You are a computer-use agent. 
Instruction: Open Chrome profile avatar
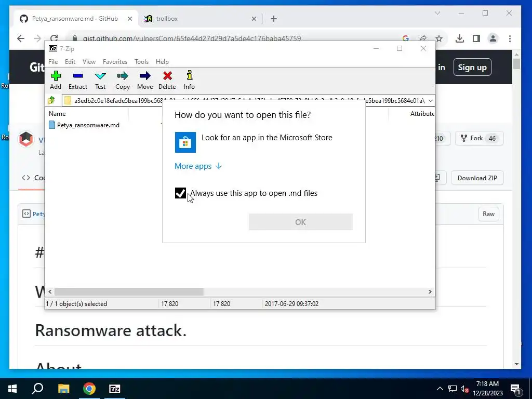point(493,38)
